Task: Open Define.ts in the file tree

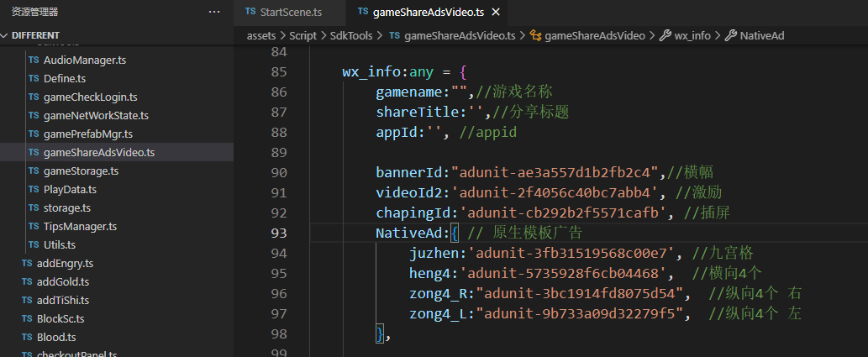Action: [64, 79]
